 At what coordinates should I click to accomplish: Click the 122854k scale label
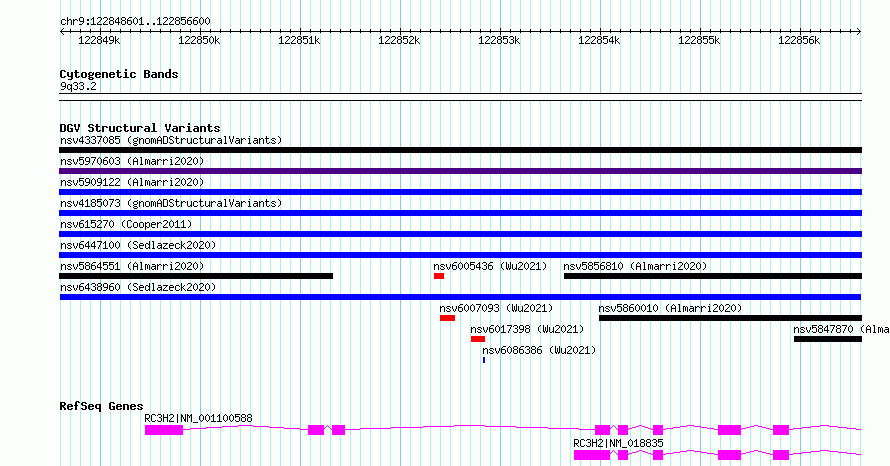click(599, 40)
